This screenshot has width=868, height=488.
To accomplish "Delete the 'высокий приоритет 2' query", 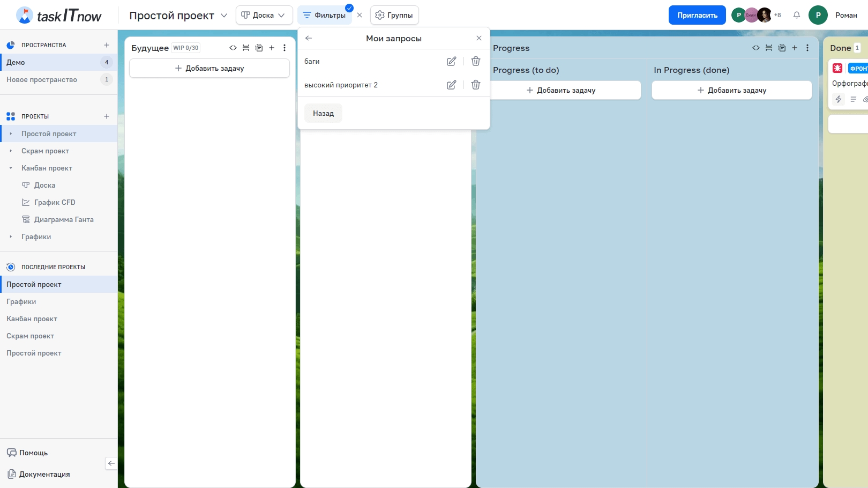I will (475, 85).
